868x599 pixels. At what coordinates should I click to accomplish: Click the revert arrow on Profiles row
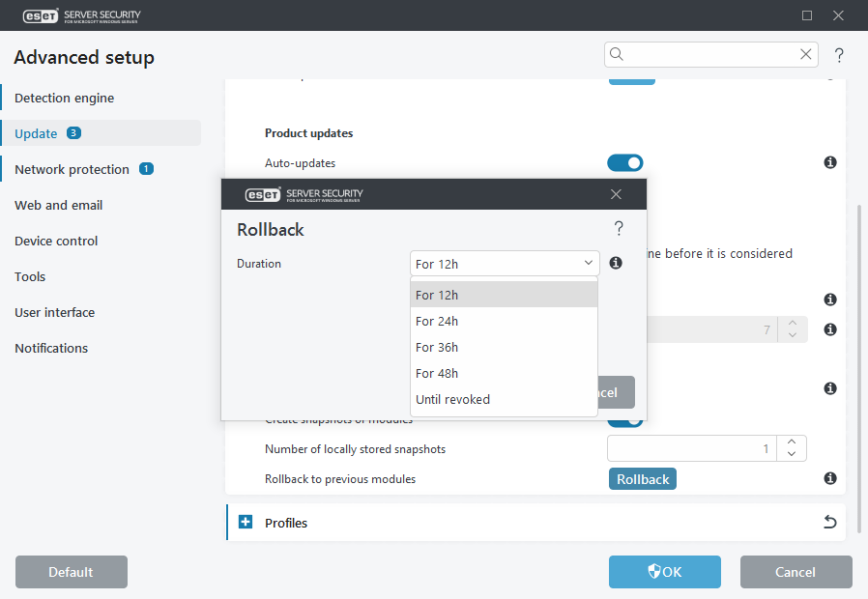coord(829,523)
